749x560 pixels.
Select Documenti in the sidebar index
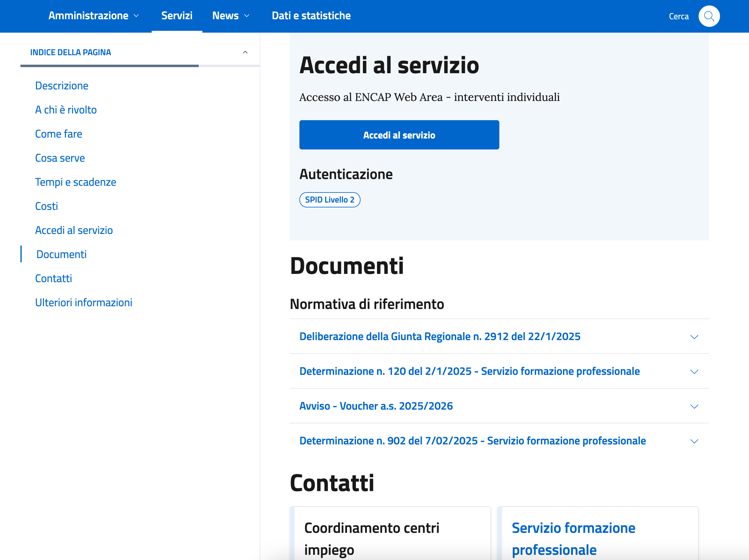click(61, 254)
